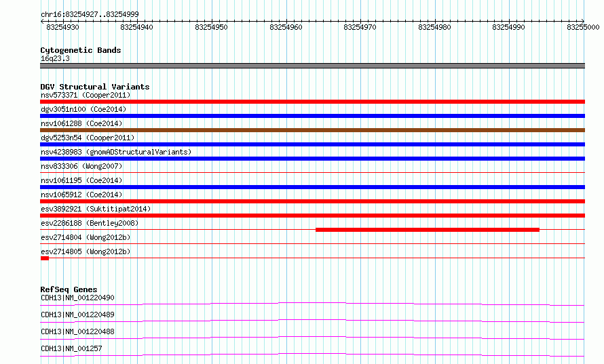Click the DGV Structural Variants track title

click(x=95, y=87)
